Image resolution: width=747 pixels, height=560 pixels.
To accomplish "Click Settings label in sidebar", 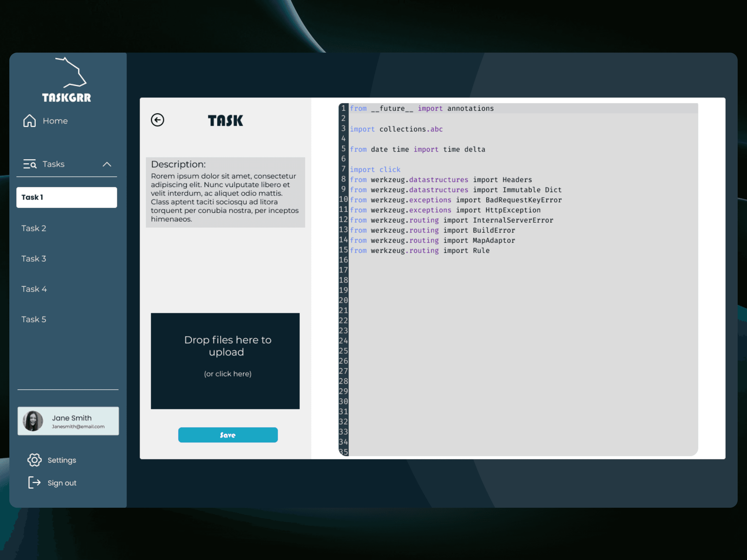I will point(62,460).
